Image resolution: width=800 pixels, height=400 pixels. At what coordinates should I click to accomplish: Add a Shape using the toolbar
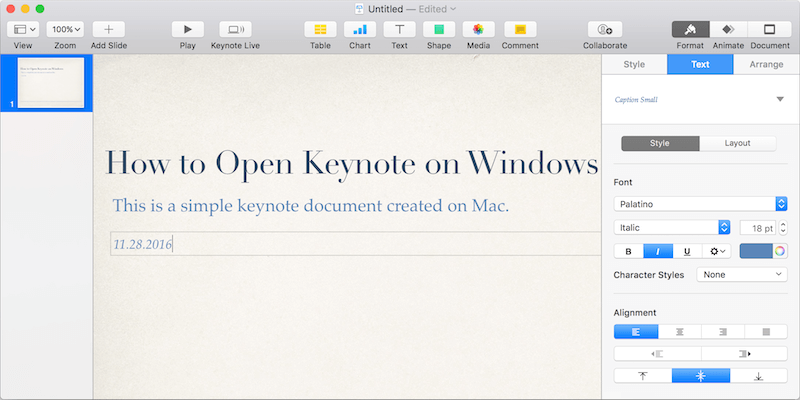438,30
